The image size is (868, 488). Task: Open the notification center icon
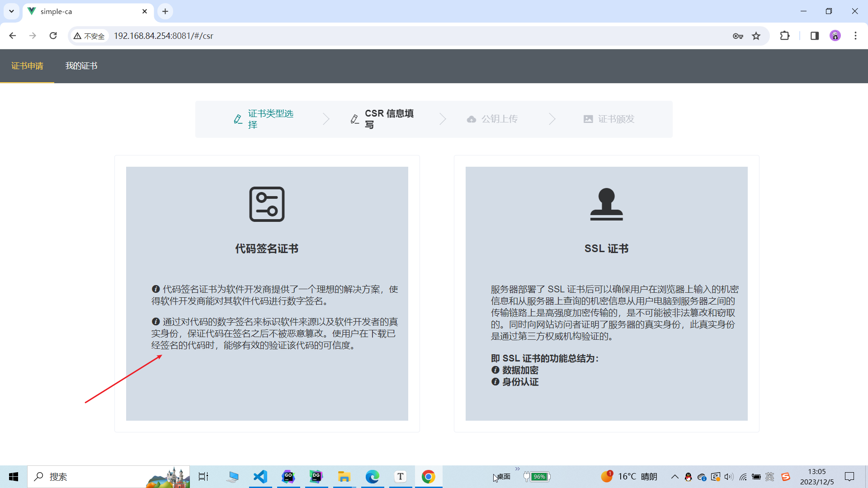(x=849, y=477)
